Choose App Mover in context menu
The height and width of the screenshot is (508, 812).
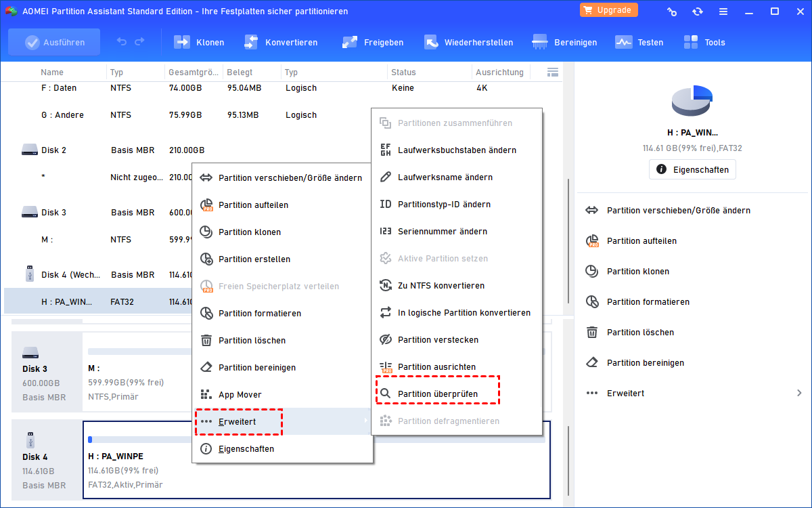283,394
